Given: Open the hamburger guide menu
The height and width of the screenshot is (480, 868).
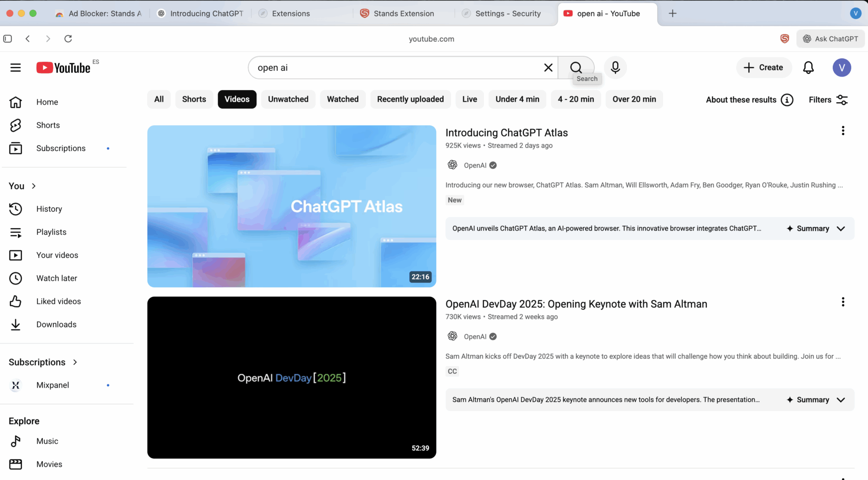Looking at the screenshot, I should (x=15, y=67).
